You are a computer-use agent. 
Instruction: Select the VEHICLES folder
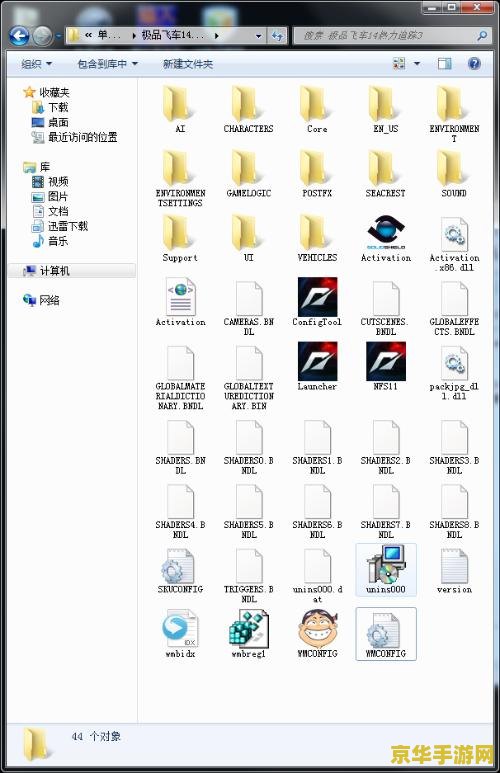coord(317,238)
